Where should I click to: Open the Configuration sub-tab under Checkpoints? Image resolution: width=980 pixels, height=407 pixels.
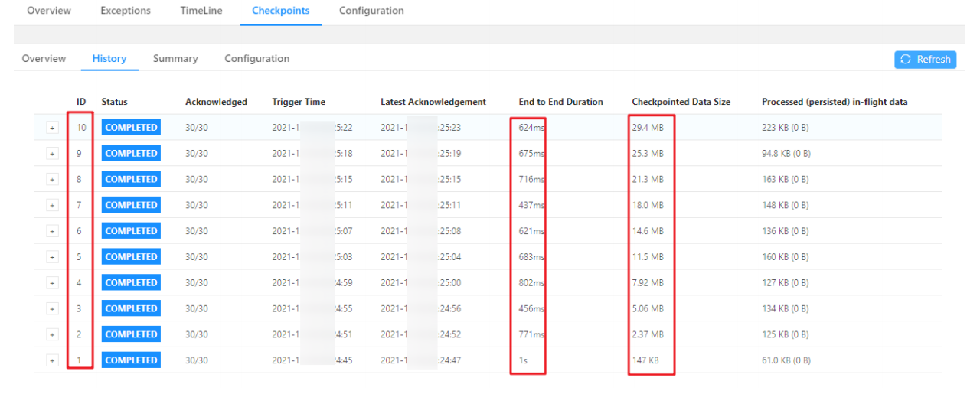pos(256,59)
